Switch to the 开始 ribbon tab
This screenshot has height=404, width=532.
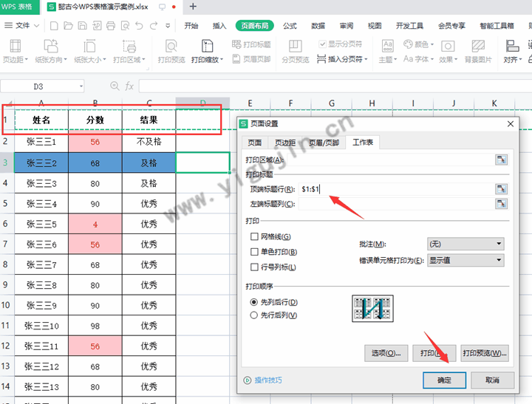191,26
